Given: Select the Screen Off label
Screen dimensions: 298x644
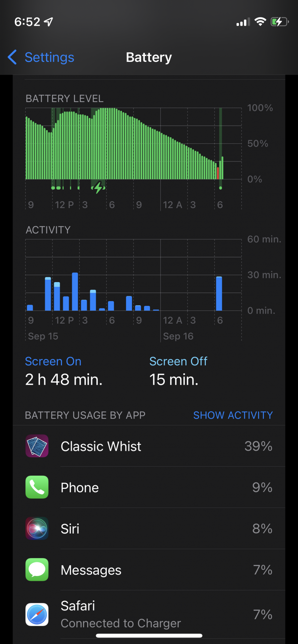Looking at the screenshot, I should pos(178,361).
